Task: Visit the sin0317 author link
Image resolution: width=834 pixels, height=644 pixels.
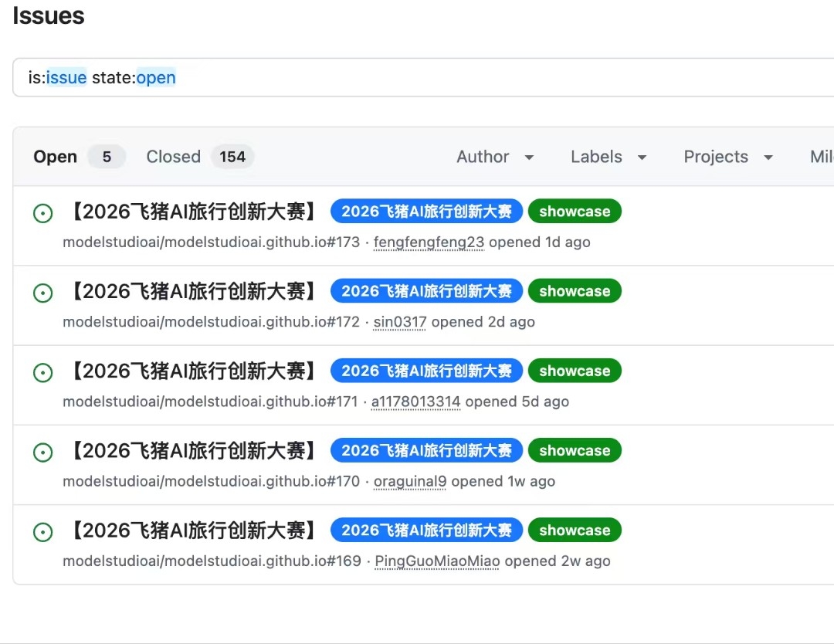Action: coord(400,322)
